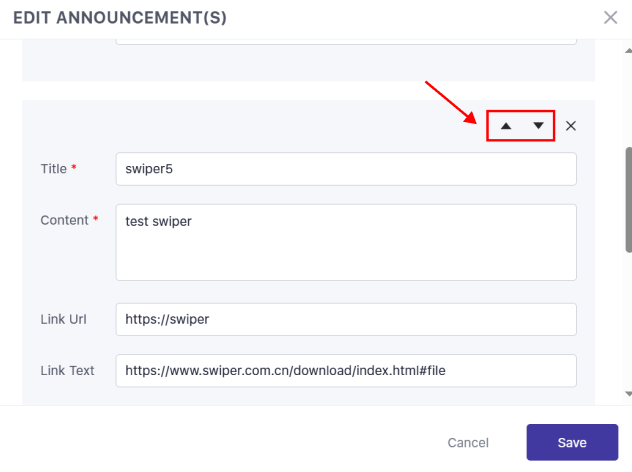Click the scrollbar track below the thumb
The width and height of the screenshot is (632, 472).
click(x=627, y=320)
